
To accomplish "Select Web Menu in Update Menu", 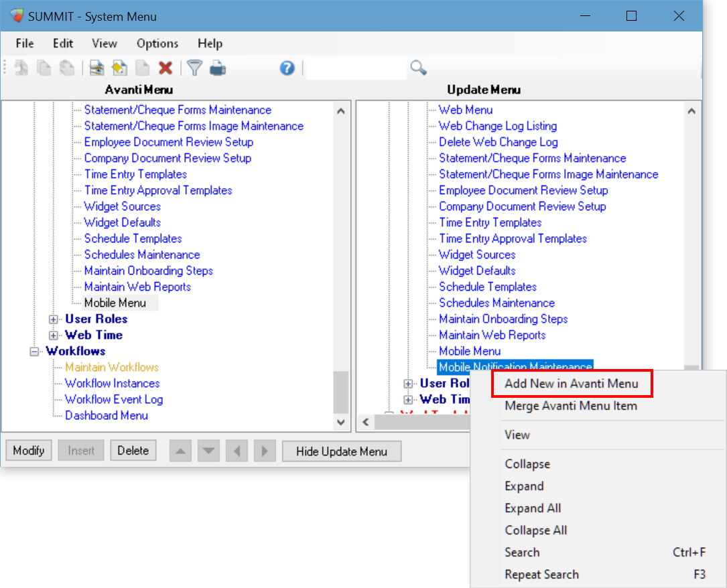I will click(x=466, y=110).
